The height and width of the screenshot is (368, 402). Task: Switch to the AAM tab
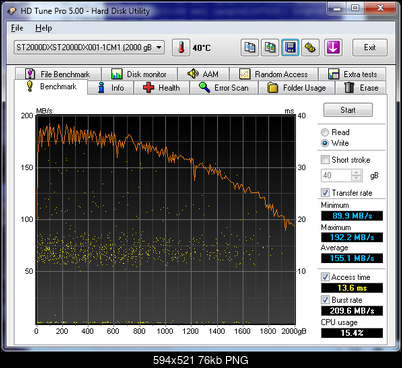(x=203, y=74)
